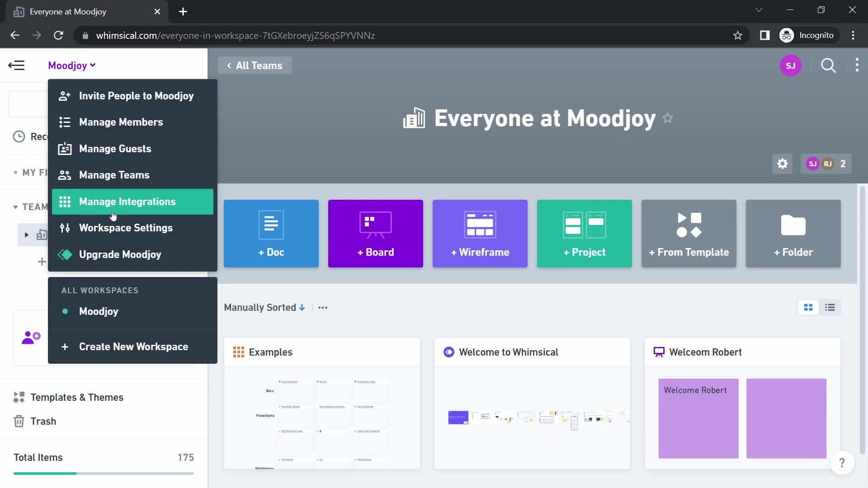This screenshot has width=868, height=488.
Task: Create a new Project
Action: (585, 234)
